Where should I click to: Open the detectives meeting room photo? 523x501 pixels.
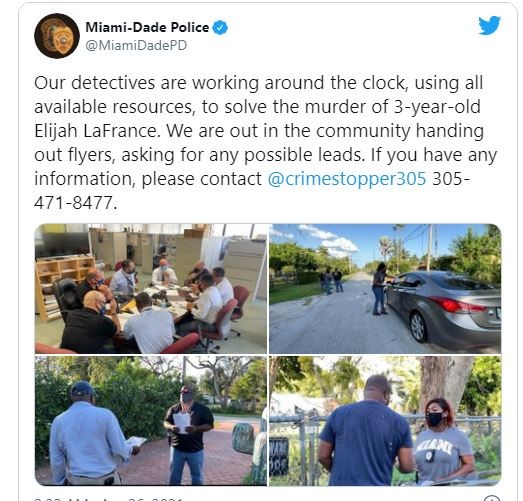tap(151, 289)
